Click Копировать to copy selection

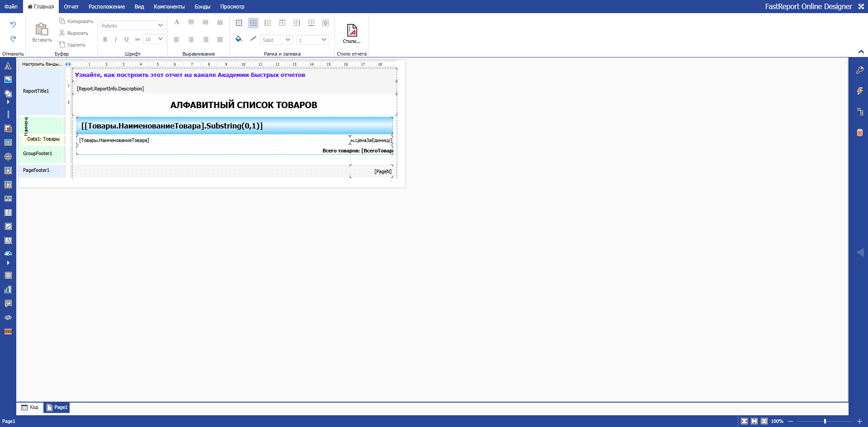coord(76,21)
